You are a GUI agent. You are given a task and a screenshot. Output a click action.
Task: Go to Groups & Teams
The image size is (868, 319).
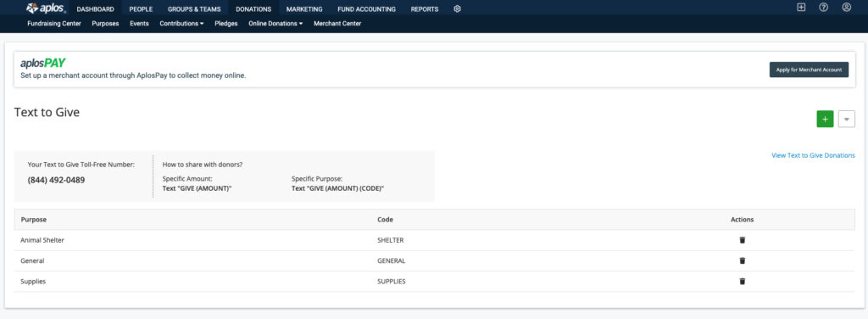coord(194,9)
